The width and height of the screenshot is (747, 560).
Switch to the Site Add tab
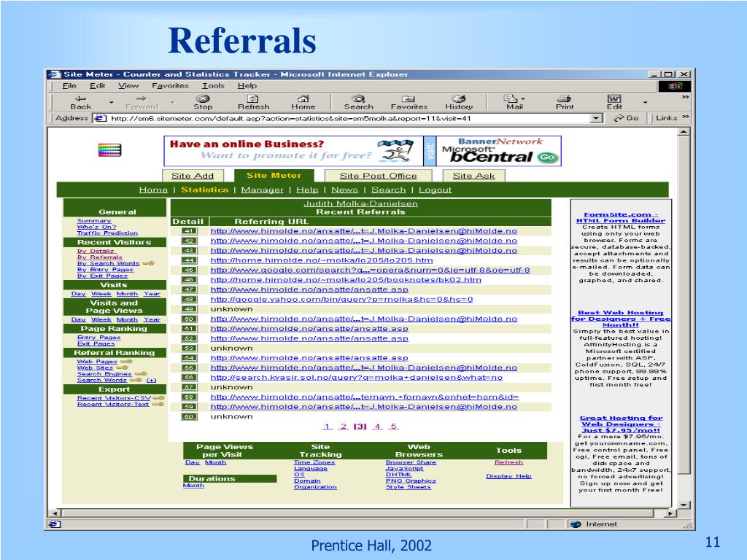193,176
